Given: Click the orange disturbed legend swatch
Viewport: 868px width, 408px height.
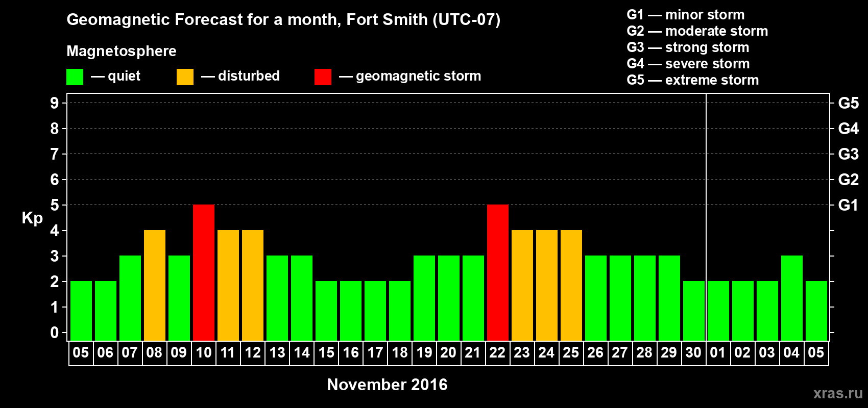Looking at the screenshot, I should click(185, 77).
